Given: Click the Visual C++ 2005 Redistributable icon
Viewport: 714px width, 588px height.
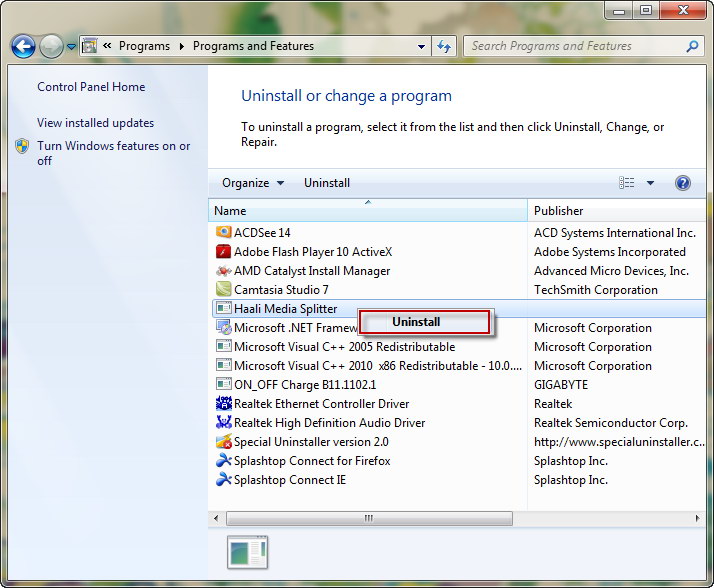Looking at the screenshot, I should click(x=224, y=346).
